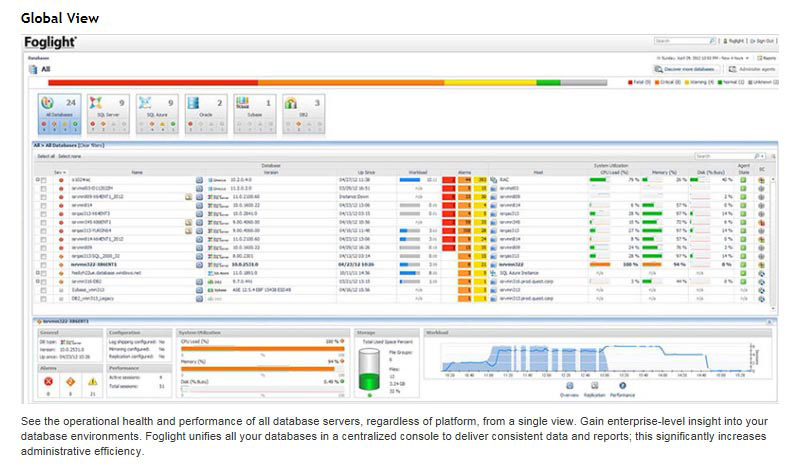
Task: Tick the checkbox for bold 10.0.2531.0 row
Action: (x=43, y=265)
